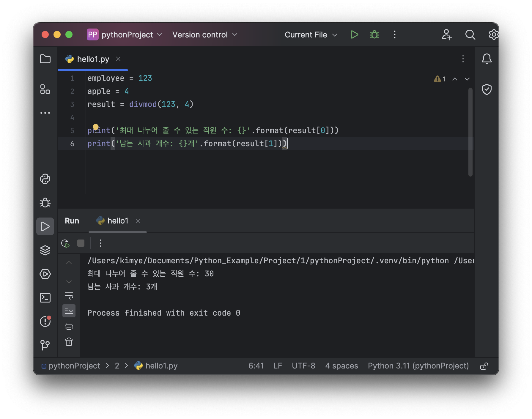This screenshot has width=532, height=419.
Task: Open the Python Packages layers icon
Action: click(45, 250)
